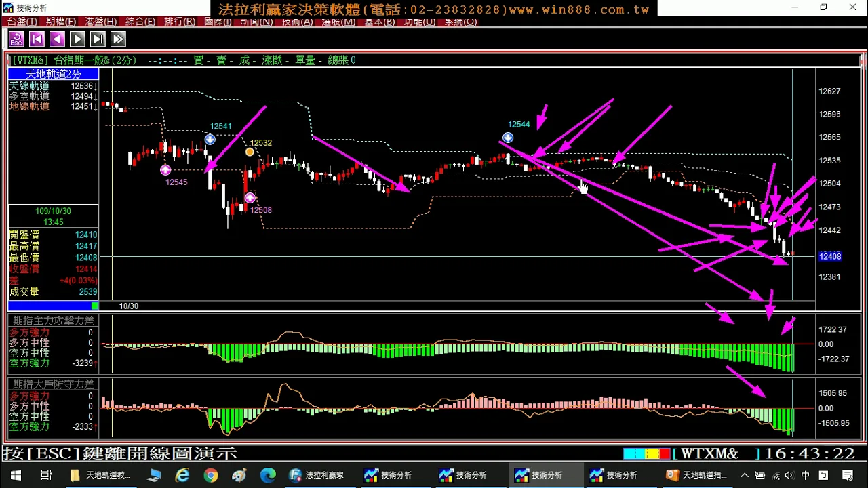Image resolution: width=868 pixels, height=488 pixels.
Task: Switch to 法拉利贏家 taskbar window
Action: (x=317, y=475)
